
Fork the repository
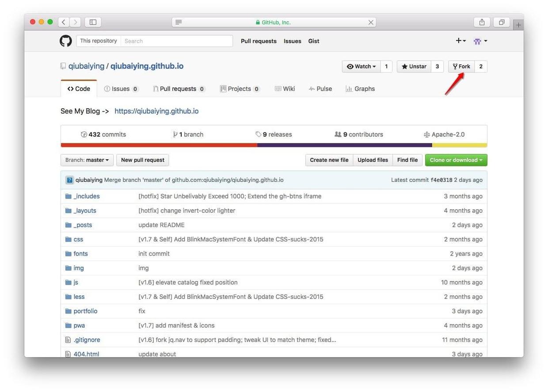pos(461,67)
